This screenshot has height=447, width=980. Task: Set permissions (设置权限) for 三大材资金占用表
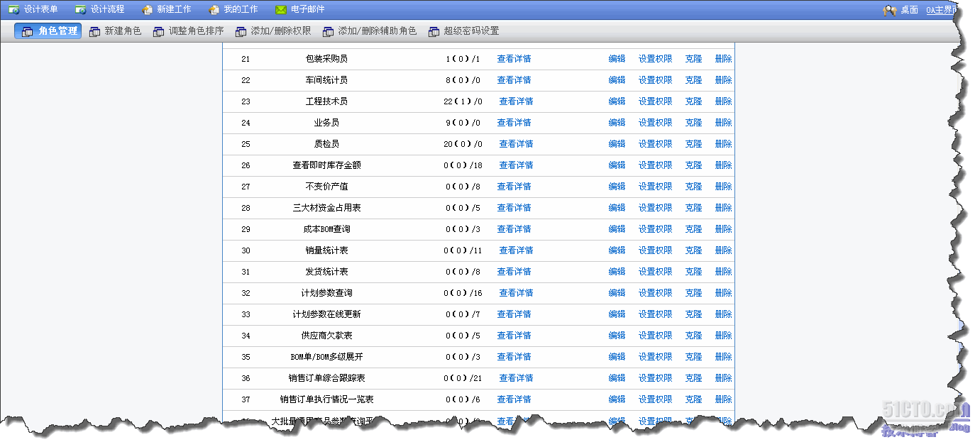[x=655, y=208]
